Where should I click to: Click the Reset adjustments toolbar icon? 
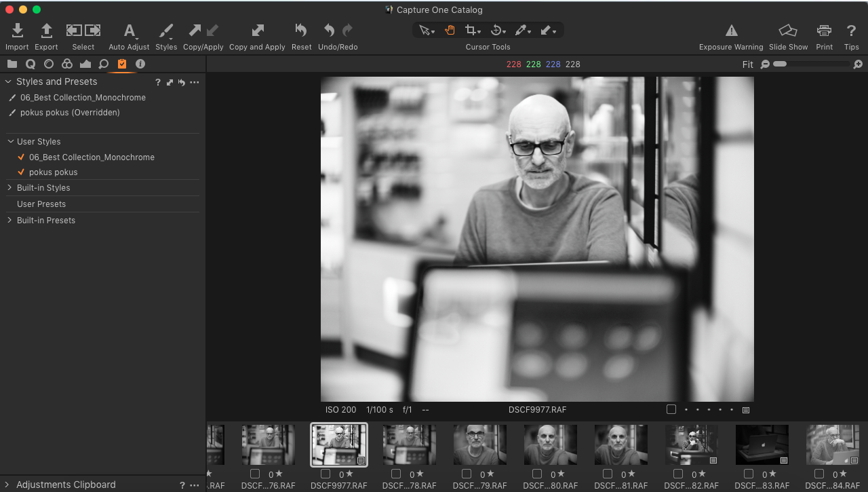301,30
